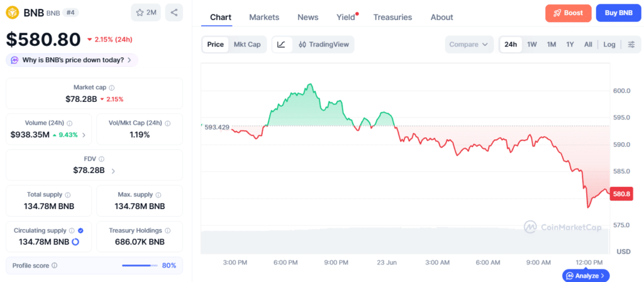The image size is (644, 282).
Task: Click the Market cap info icon
Action: click(112, 87)
